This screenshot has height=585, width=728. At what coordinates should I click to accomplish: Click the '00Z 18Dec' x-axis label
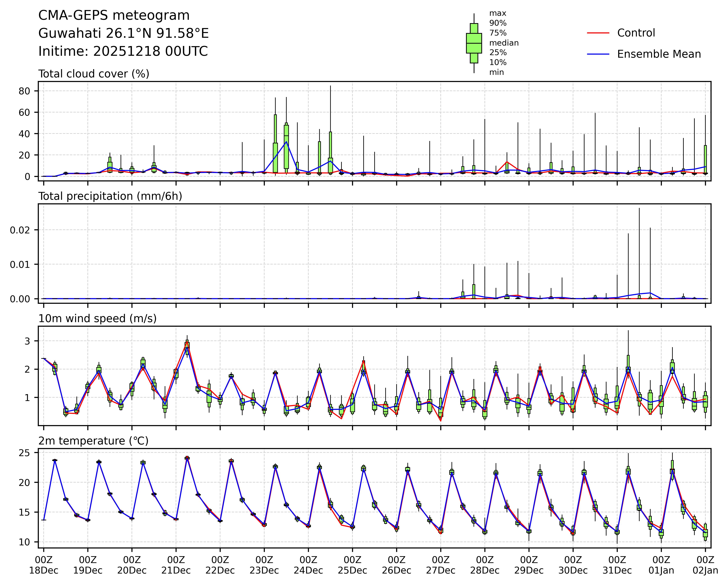pyautogui.click(x=43, y=565)
